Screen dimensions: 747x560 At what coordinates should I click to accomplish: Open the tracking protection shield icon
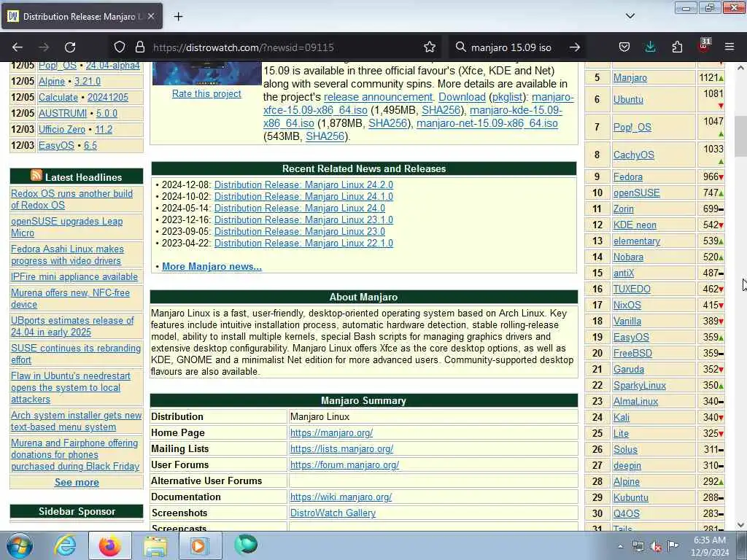pyautogui.click(x=120, y=47)
